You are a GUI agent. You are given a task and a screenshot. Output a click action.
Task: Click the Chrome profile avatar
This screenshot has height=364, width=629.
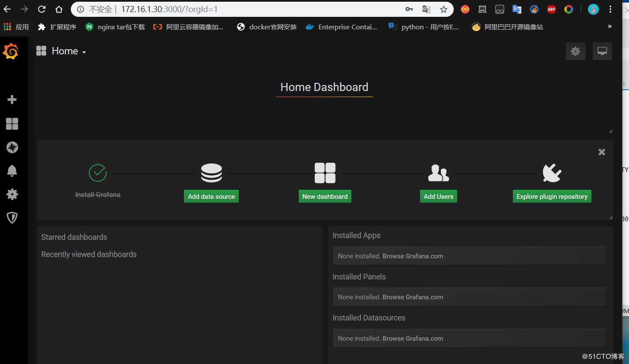pyautogui.click(x=594, y=9)
